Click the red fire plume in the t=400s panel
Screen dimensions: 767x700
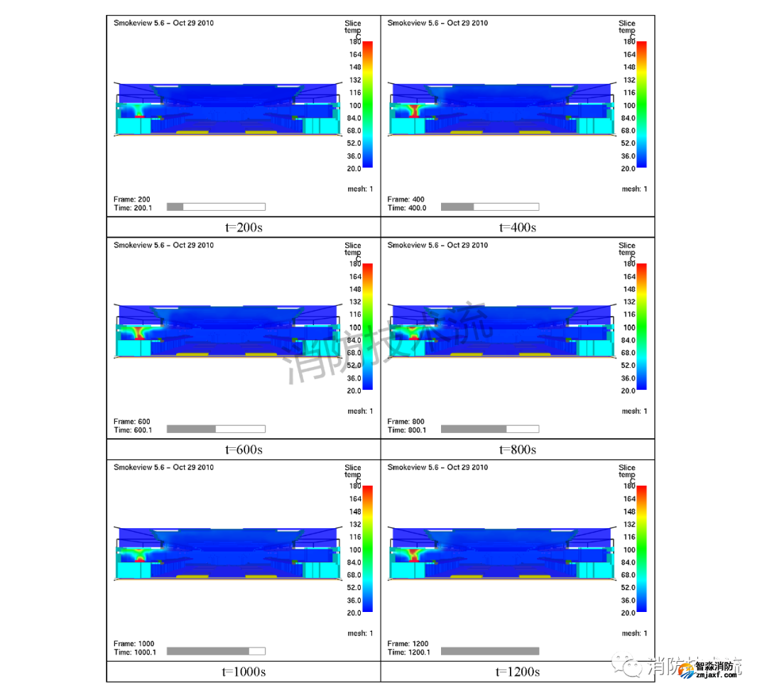pyautogui.click(x=413, y=110)
